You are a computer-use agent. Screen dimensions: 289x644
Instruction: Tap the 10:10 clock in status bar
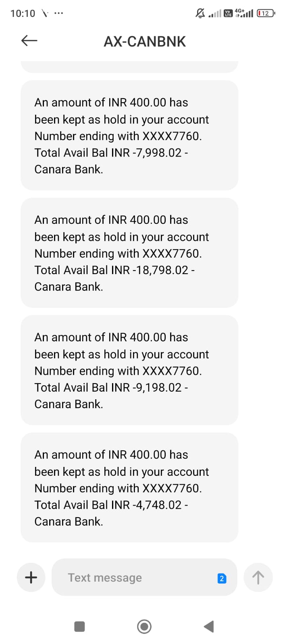click(x=23, y=13)
